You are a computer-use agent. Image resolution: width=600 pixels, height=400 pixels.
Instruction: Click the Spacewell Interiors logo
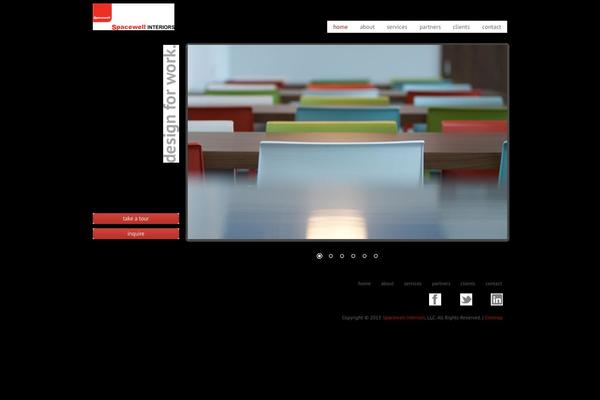pyautogui.click(x=134, y=17)
